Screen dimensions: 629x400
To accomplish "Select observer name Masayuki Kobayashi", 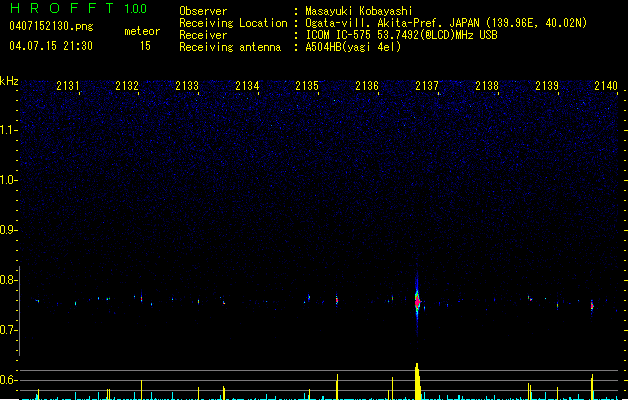I will (x=359, y=11).
